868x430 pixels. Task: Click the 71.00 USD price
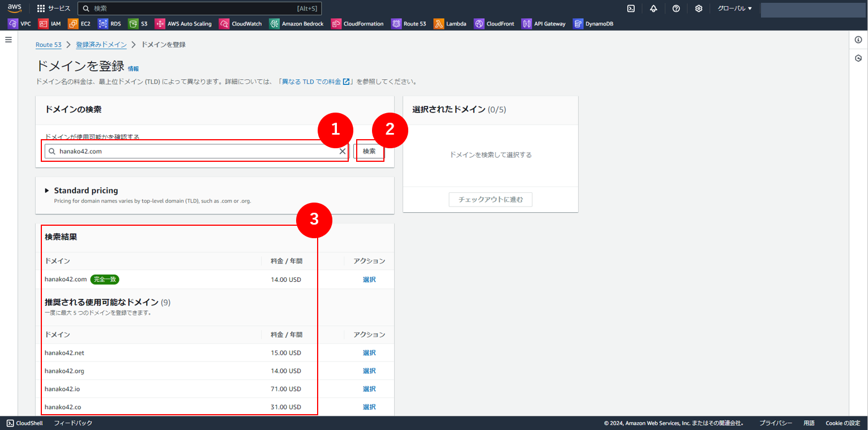tap(286, 389)
